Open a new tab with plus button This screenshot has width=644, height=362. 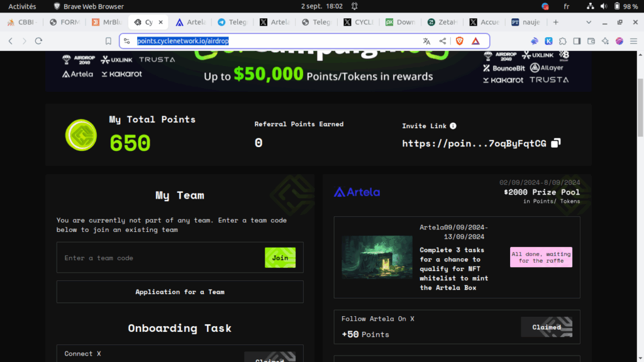coord(556,22)
